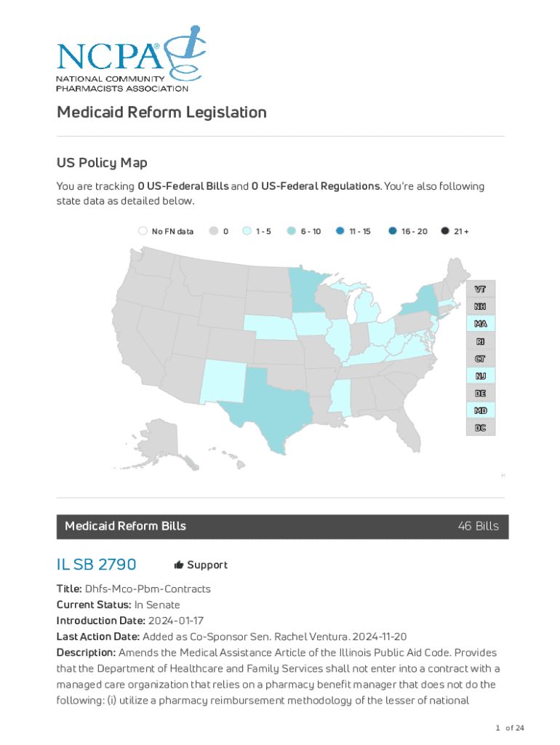Click the 6 - 10 legend swatch
Viewport: 560px width, 745px height.
pos(291,231)
